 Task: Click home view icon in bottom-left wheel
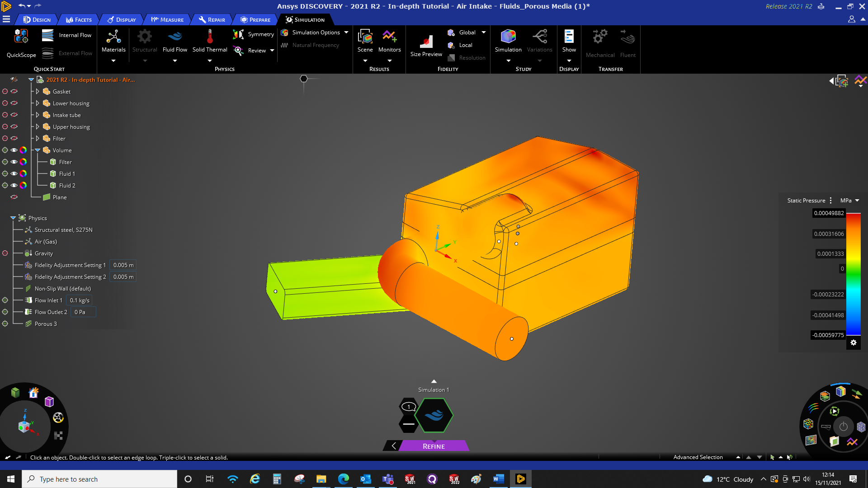coord(33,393)
